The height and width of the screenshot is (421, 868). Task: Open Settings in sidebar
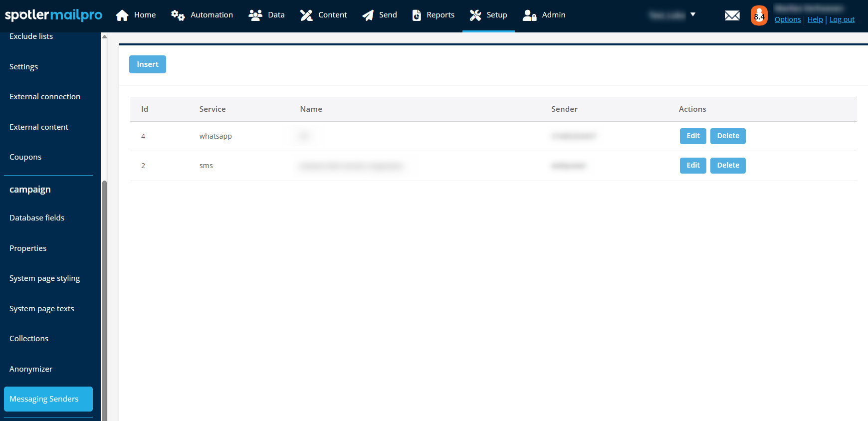pos(23,67)
